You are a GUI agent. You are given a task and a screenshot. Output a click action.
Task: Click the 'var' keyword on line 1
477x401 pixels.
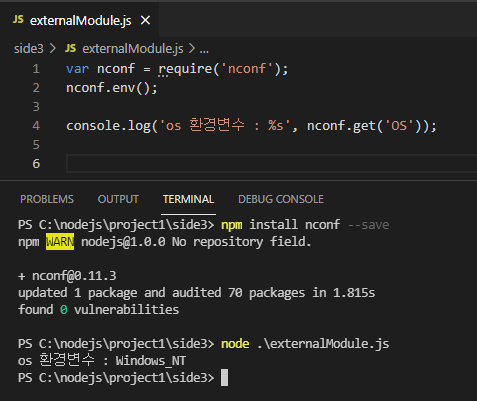pos(77,69)
